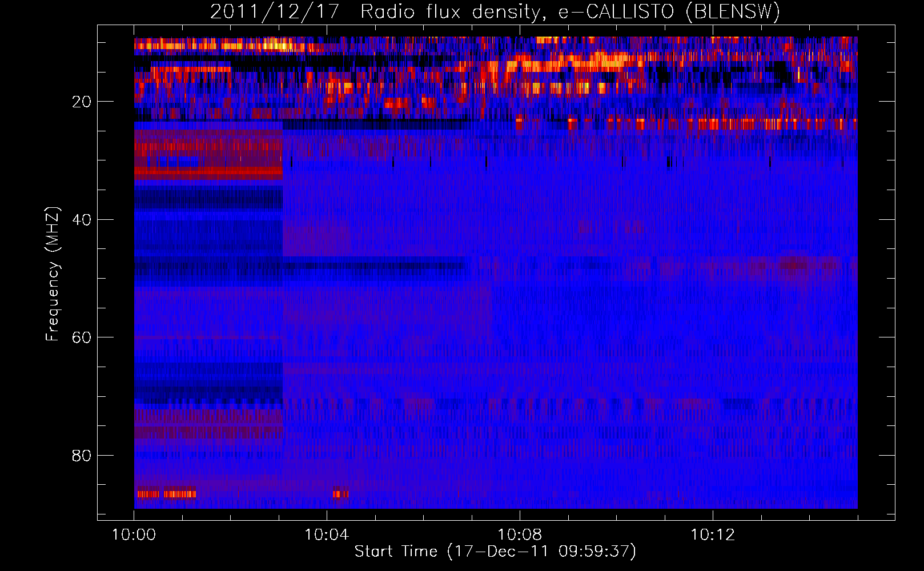Click the frequency tick label '60'
This screenshot has height=571, width=924.
(82, 338)
